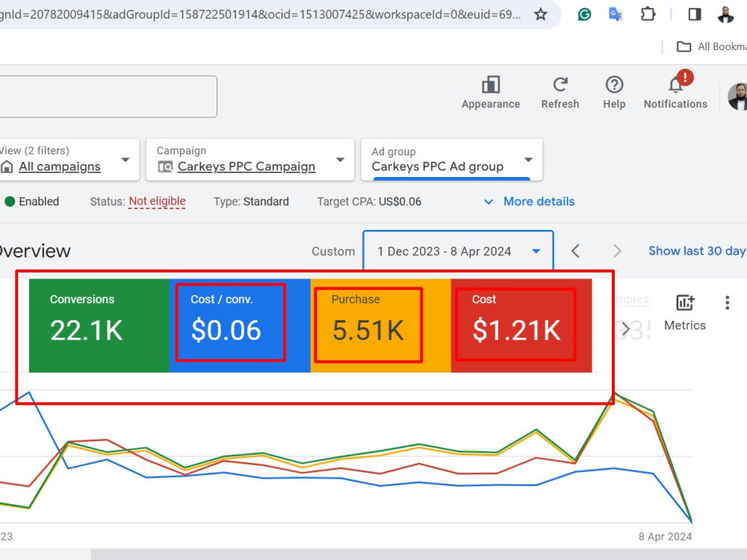
Task: Click the search input field
Action: pos(108,96)
